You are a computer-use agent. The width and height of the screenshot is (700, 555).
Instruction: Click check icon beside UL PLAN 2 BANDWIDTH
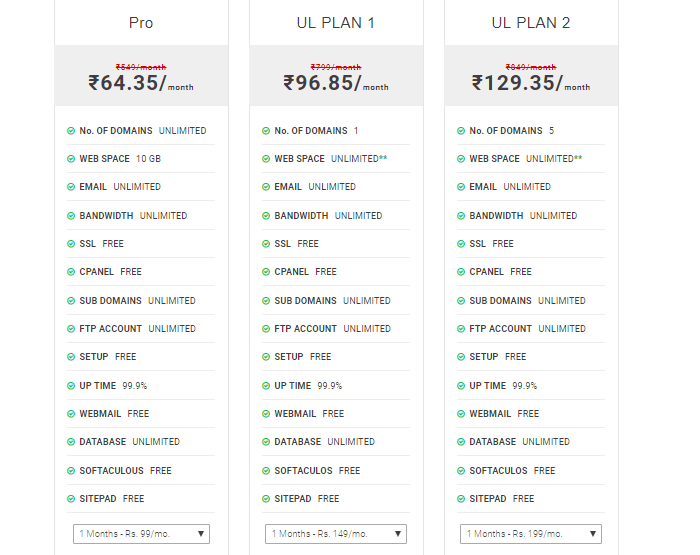[461, 216]
